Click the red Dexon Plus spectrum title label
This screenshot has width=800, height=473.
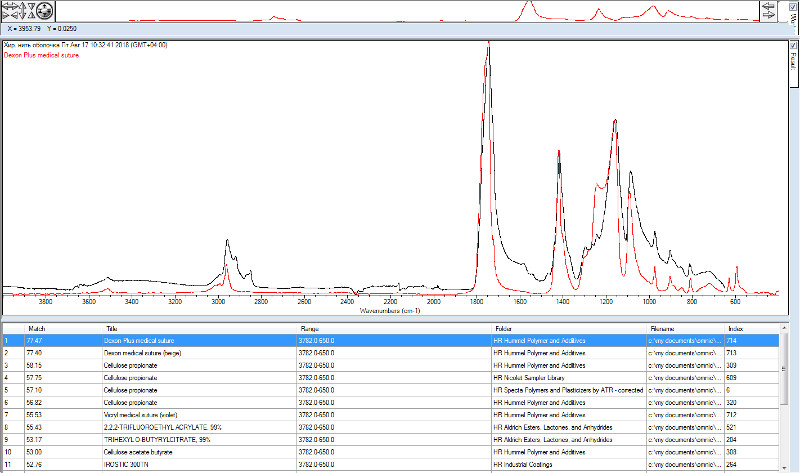click(x=42, y=55)
